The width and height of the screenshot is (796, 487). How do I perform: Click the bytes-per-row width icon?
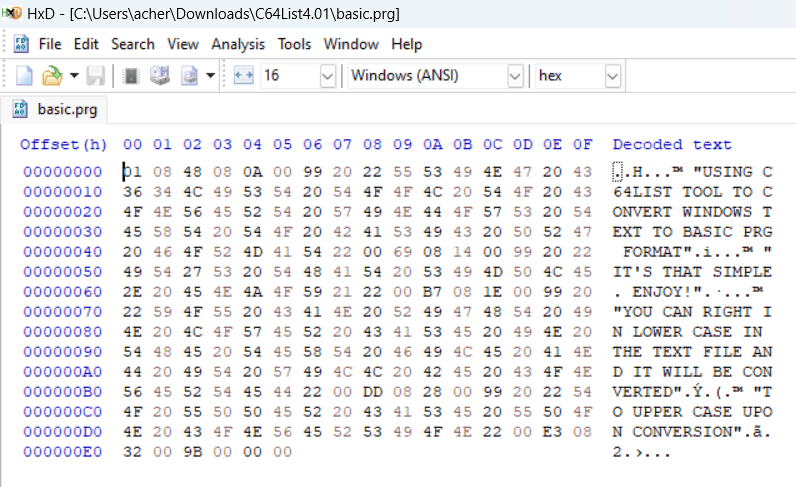pos(244,76)
